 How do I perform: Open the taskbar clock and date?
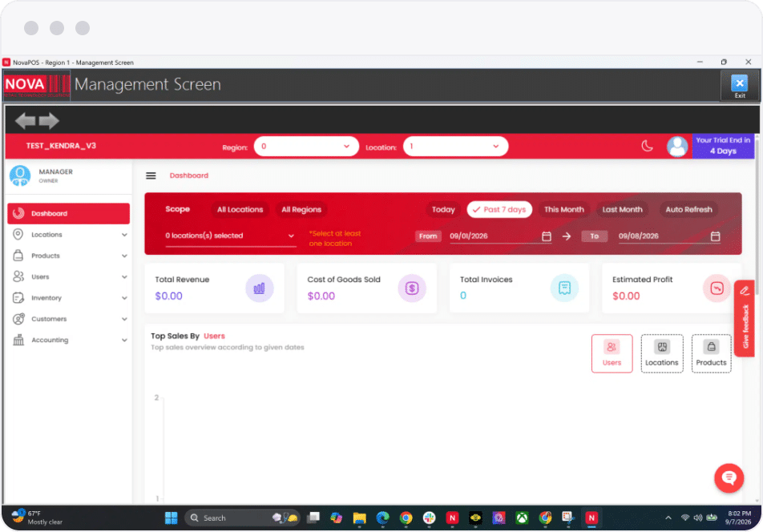739,518
